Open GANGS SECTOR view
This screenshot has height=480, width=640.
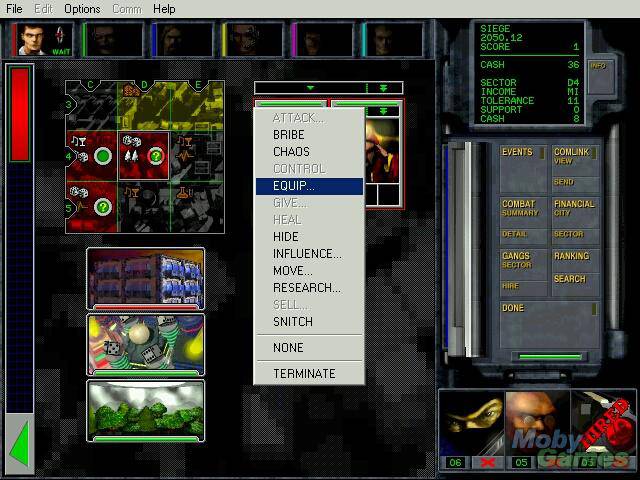pyautogui.click(x=523, y=264)
